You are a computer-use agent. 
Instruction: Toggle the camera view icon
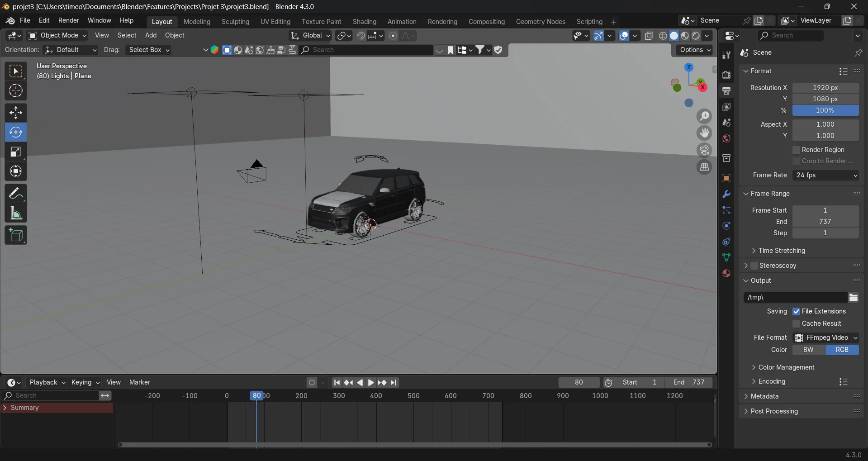coord(704,150)
